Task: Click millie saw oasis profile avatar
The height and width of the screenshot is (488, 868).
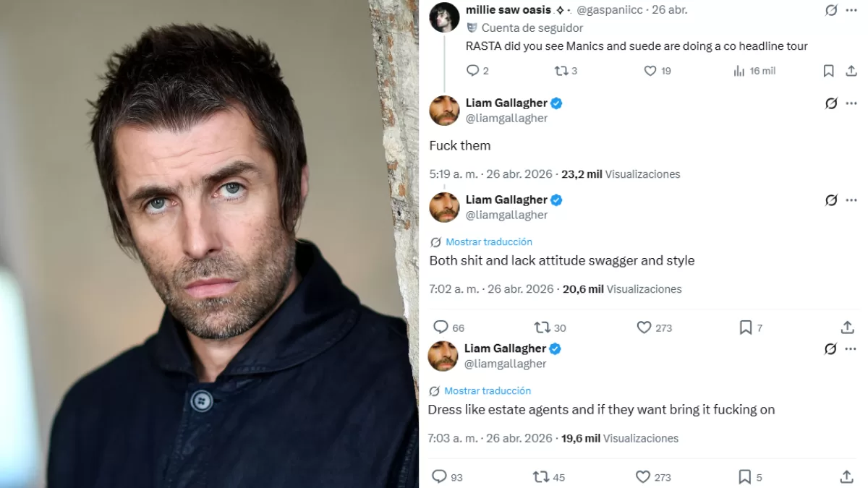Action: coord(444,17)
